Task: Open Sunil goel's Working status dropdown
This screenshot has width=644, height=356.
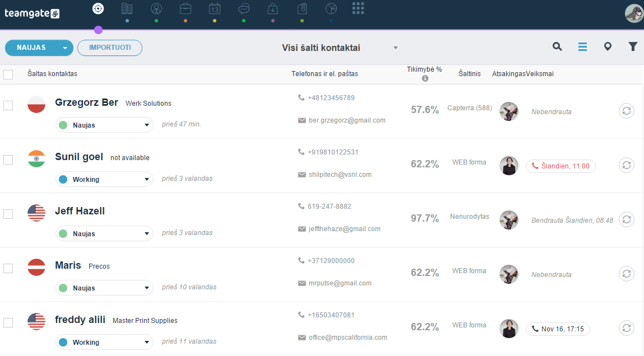Action: (104, 179)
